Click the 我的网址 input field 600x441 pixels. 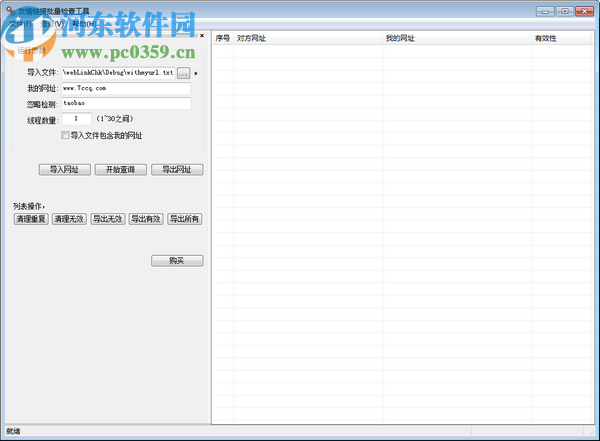point(126,88)
